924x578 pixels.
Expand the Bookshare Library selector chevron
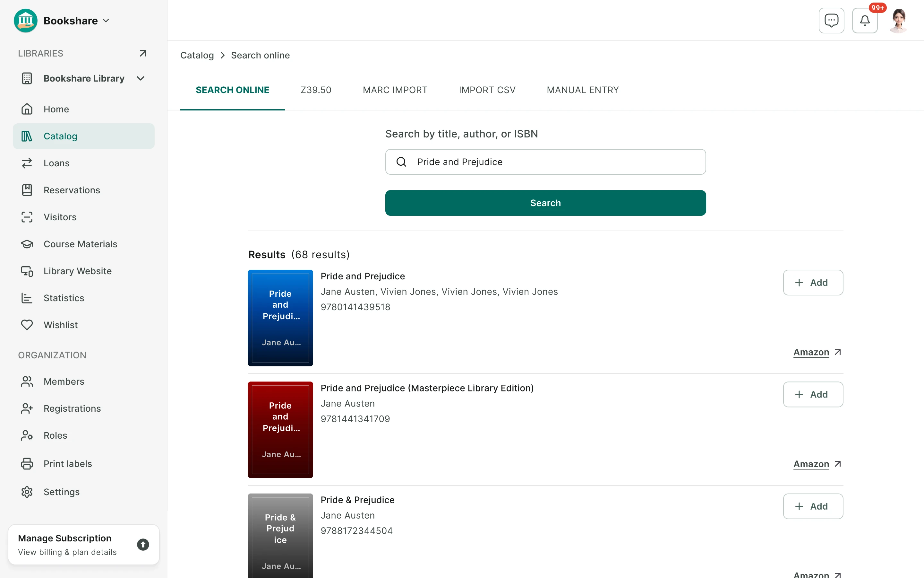(x=141, y=78)
